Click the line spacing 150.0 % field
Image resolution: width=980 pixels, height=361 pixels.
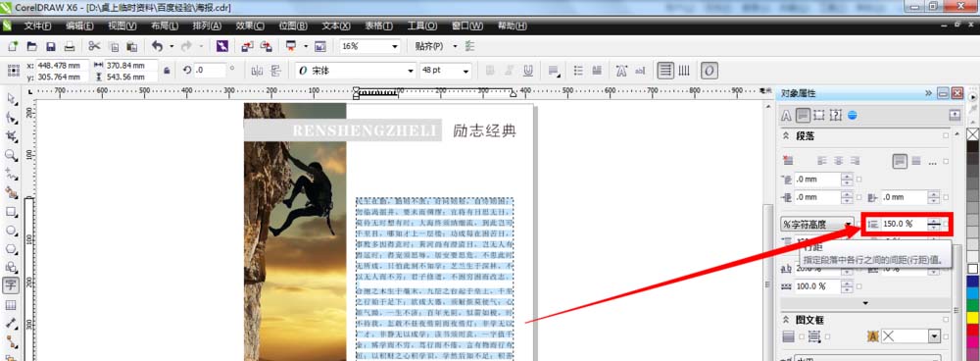pos(904,224)
